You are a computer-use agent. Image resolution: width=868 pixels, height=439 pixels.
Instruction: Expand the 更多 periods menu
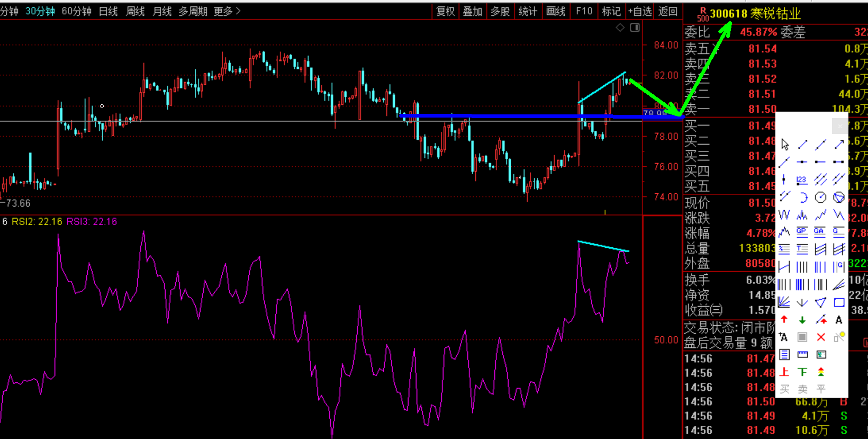[227, 11]
